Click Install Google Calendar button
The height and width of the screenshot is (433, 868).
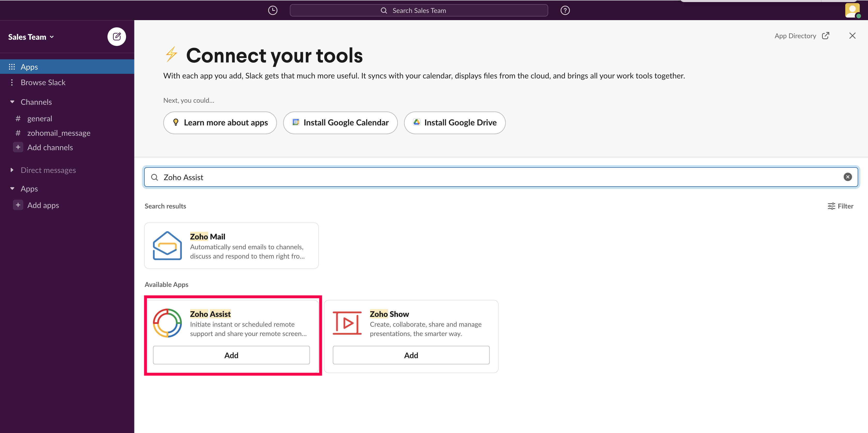pyautogui.click(x=340, y=123)
